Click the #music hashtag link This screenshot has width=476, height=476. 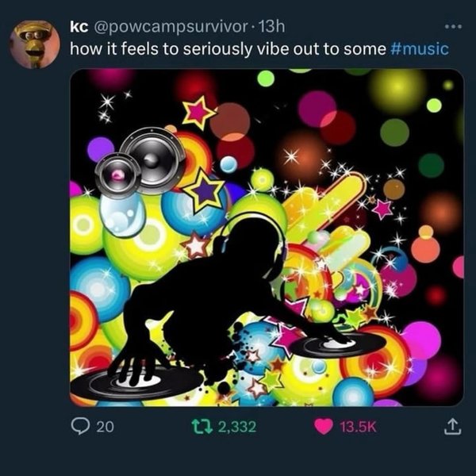420,48
